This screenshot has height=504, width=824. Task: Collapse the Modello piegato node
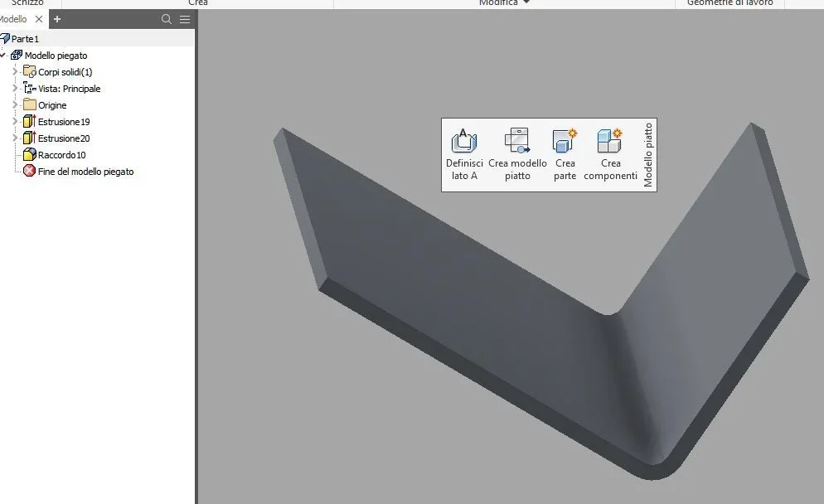2,56
